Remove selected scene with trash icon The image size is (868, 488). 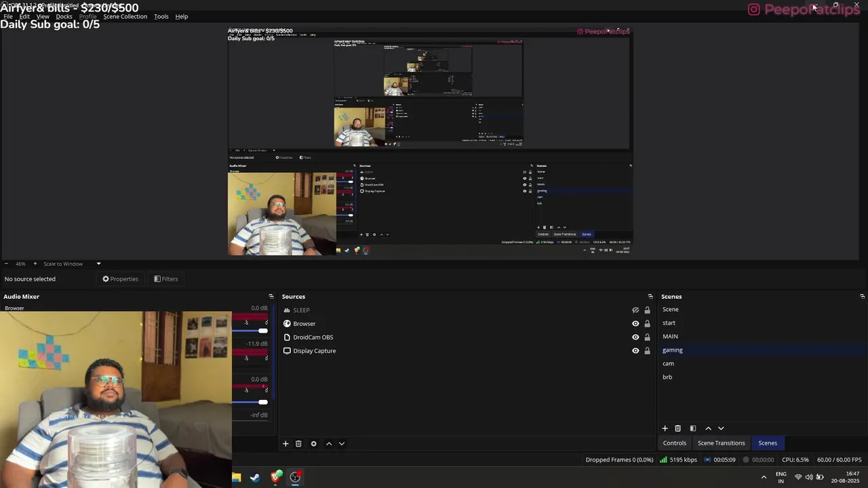pos(677,428)
